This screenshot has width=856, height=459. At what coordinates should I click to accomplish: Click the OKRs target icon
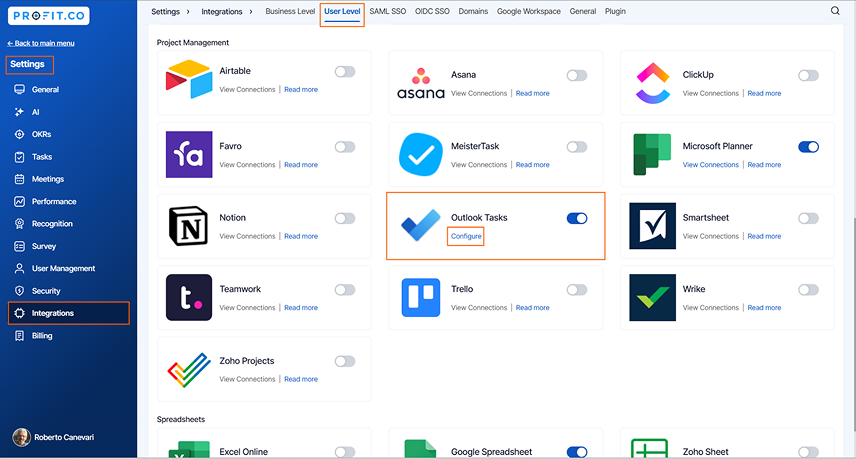(x=20, y=134)
